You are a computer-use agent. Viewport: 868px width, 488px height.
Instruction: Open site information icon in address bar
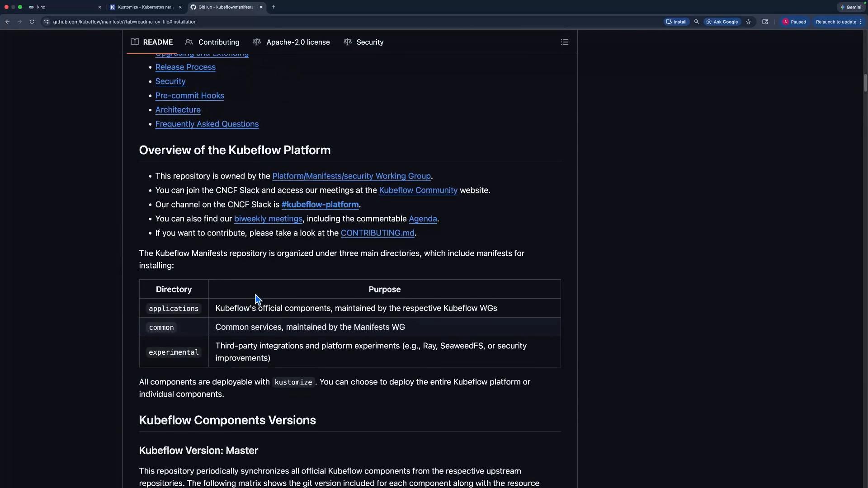[x=46, y=22]
